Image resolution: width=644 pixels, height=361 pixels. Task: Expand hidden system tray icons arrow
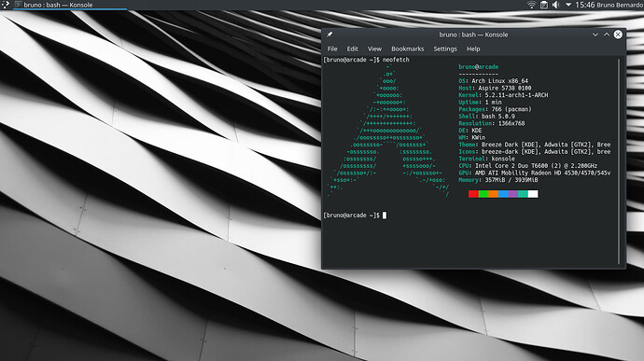[x=568, y=5]
